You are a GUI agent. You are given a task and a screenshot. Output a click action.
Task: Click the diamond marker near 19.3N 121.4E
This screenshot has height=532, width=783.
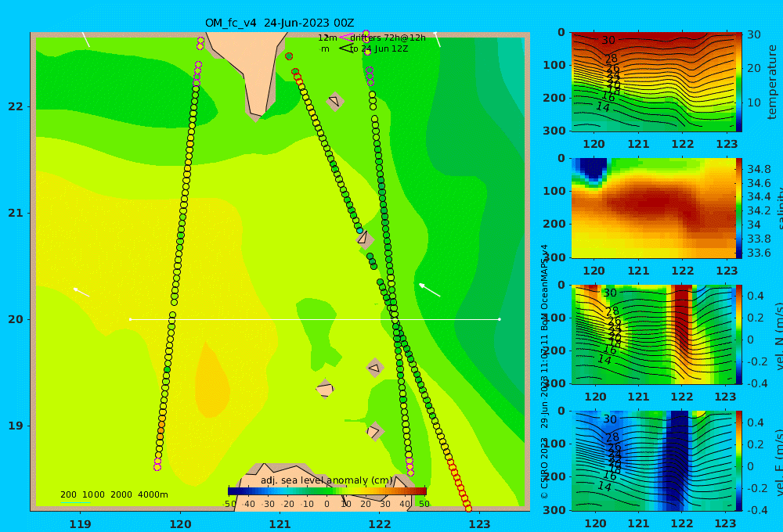coord(325,389)
